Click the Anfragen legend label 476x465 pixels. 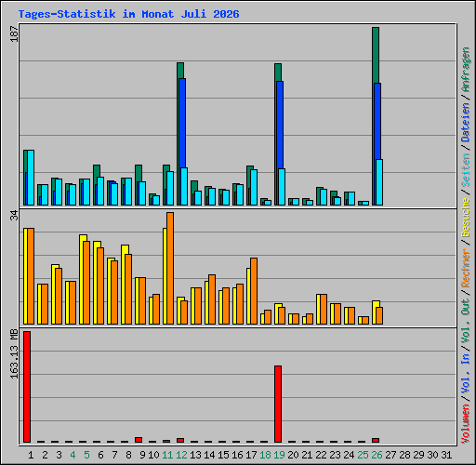pos(466,70)
